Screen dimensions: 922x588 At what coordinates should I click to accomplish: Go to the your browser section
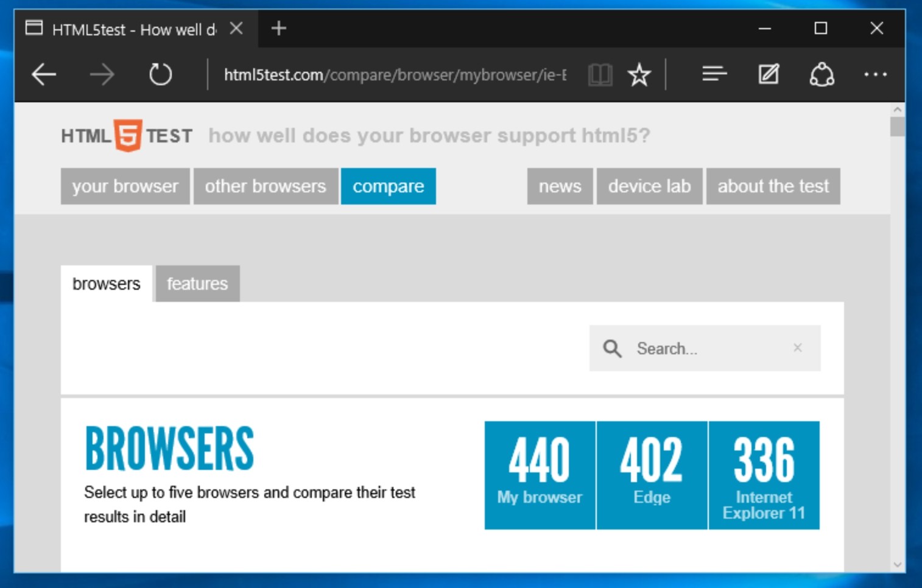coord(125,186)
